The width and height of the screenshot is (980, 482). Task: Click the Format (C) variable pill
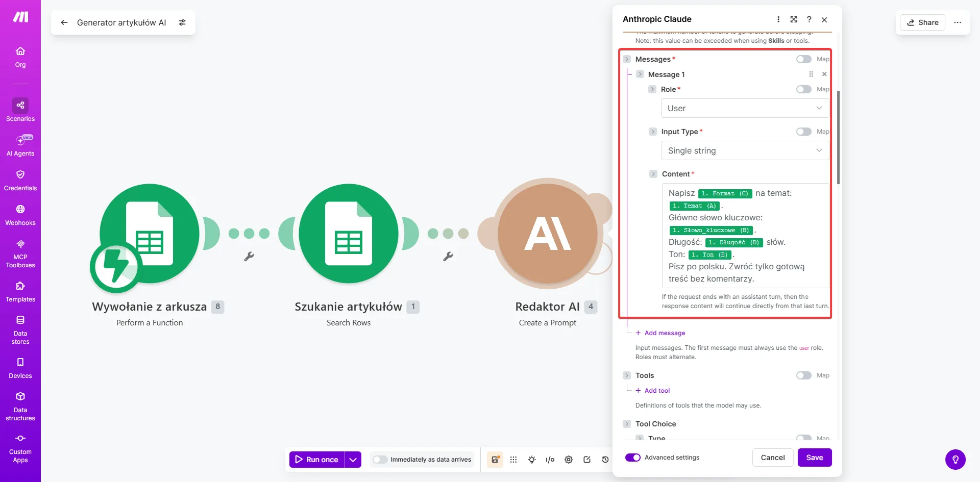[725, 194]
